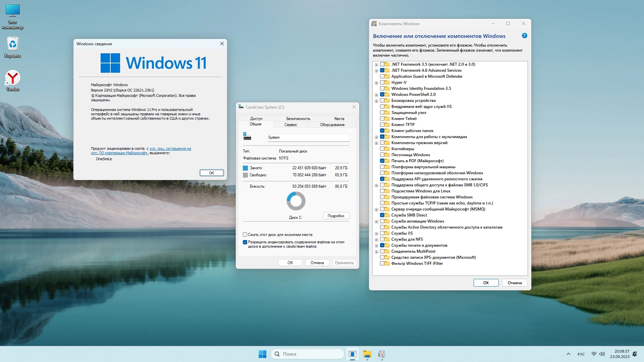
Task: Open the Windows Start button
Action: click(262, 354)
